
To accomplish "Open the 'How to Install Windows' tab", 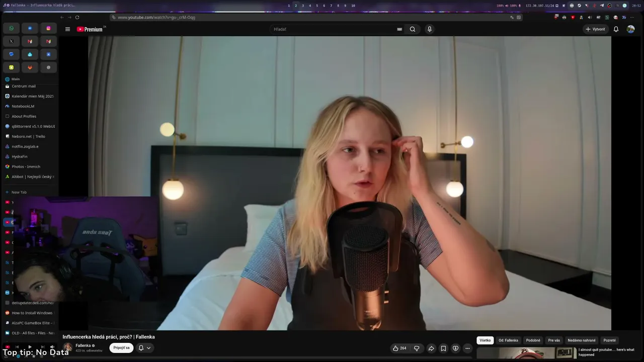I will 29,313.
